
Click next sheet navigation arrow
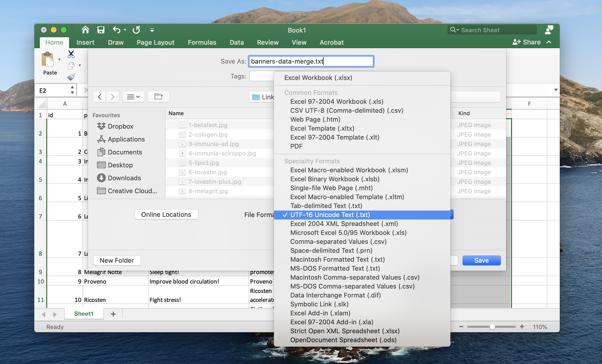(x=55, y=315)
